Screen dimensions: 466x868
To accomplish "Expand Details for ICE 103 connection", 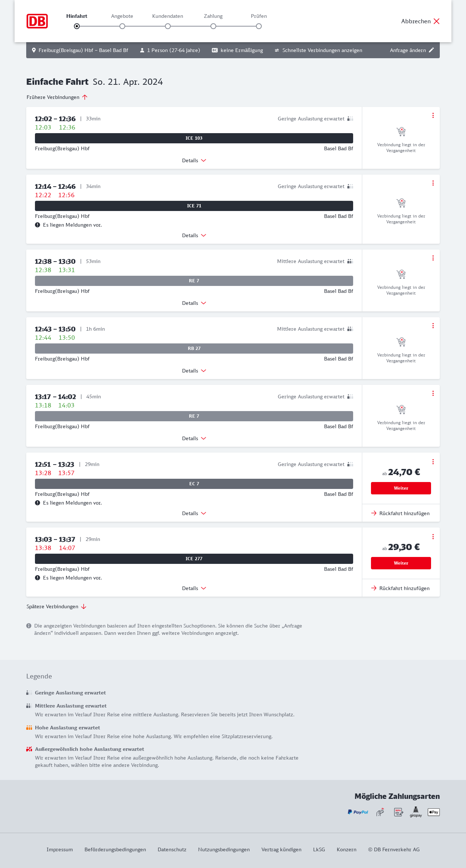I will 194,160.
